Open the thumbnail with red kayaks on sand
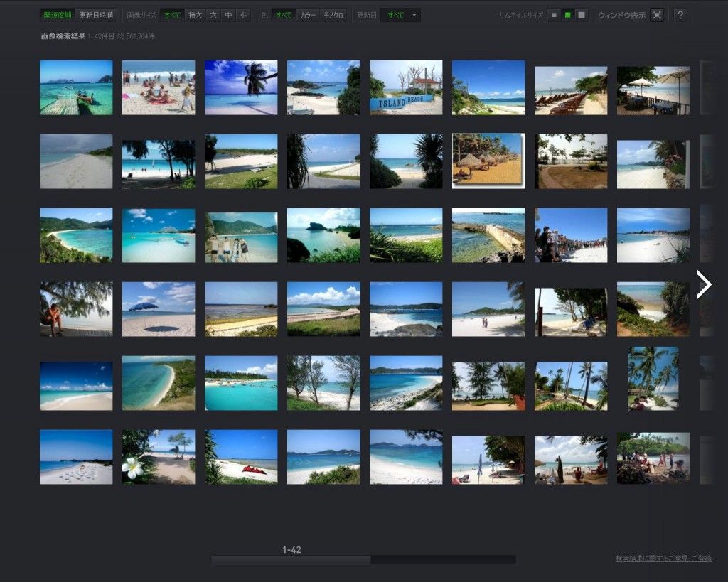Viewport: 728px width, 582px height. click(241, 457)
